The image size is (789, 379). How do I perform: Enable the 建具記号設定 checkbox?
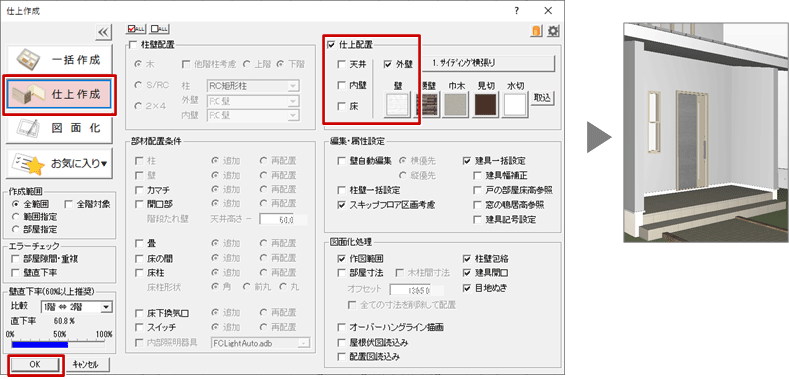[x=477, y=219]
